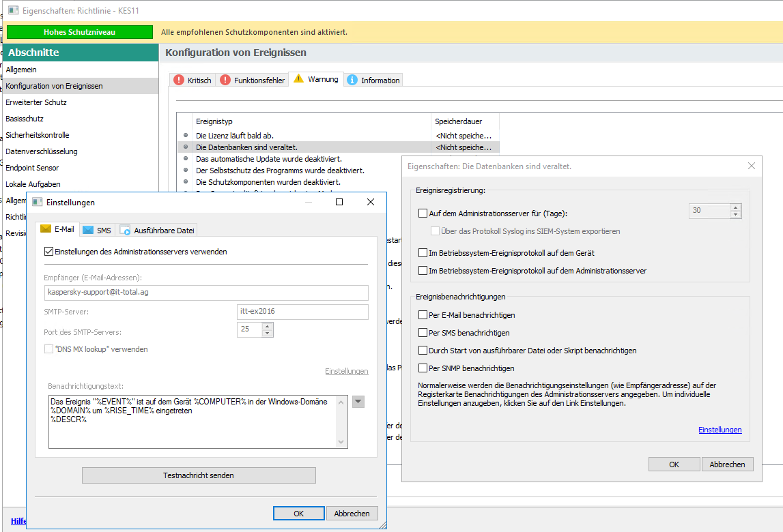This screenshot has height=532, width=783.
Task: Open the Benachrichtigungstext placeholder dropdown arrow
Action: [358, 402]
